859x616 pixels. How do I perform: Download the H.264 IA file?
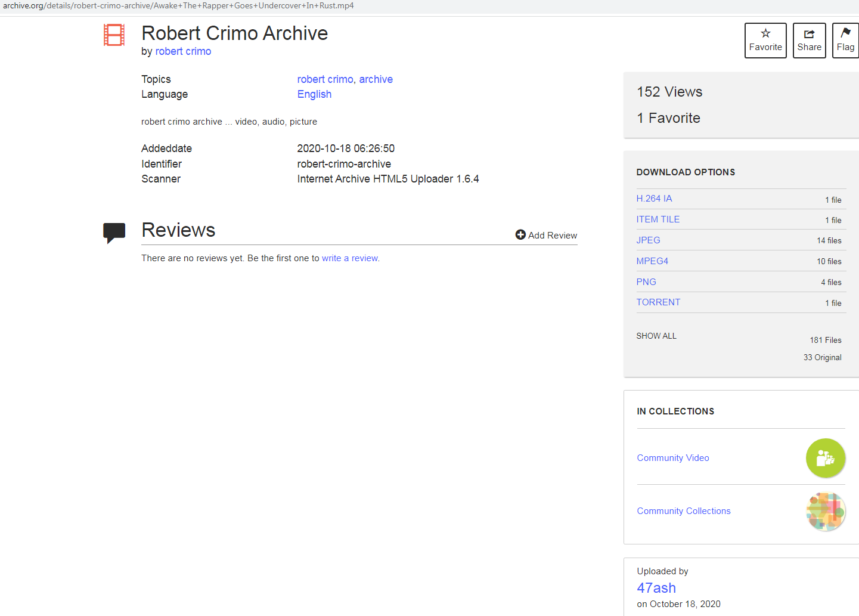click(654, 199)
